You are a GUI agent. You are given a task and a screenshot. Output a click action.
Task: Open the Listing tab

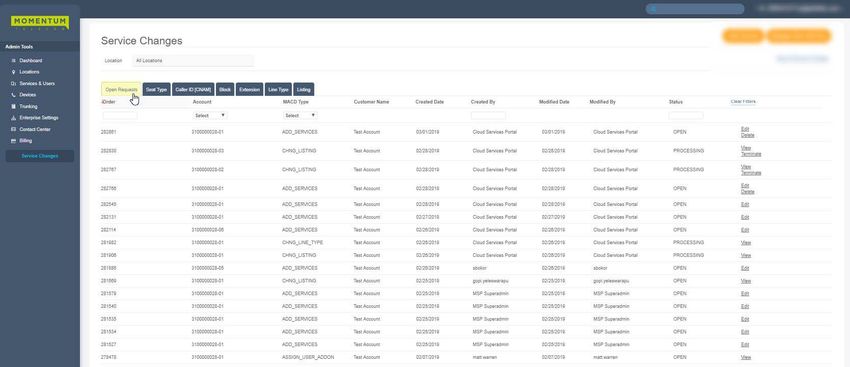(304, 89)
